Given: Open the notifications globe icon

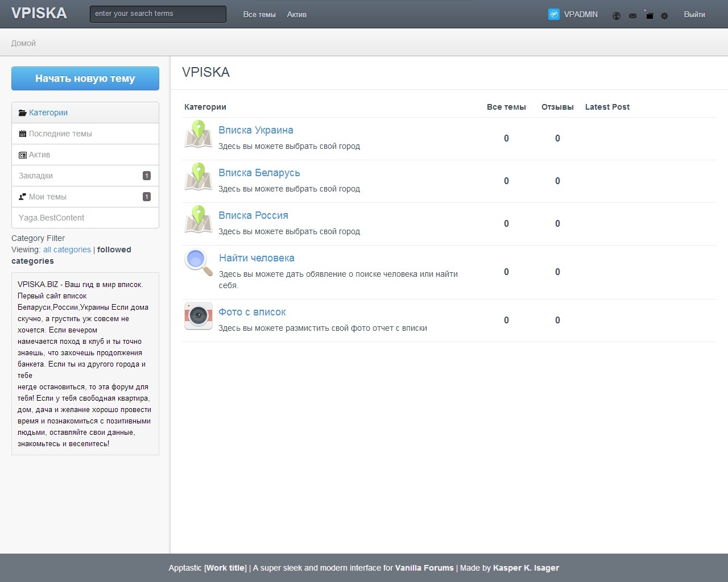Looking at the screenshot, I should [x=617, y=16].
